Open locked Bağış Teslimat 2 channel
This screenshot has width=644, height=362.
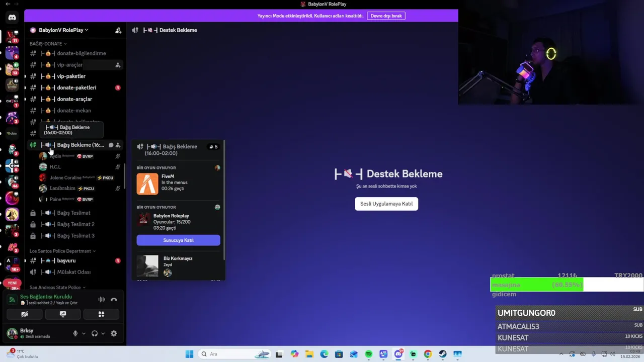[74, 224]
